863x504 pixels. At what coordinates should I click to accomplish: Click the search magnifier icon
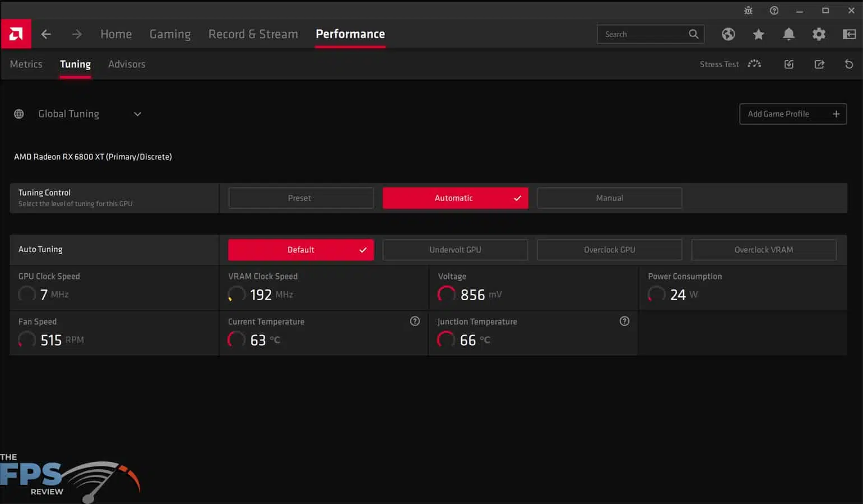693,34
